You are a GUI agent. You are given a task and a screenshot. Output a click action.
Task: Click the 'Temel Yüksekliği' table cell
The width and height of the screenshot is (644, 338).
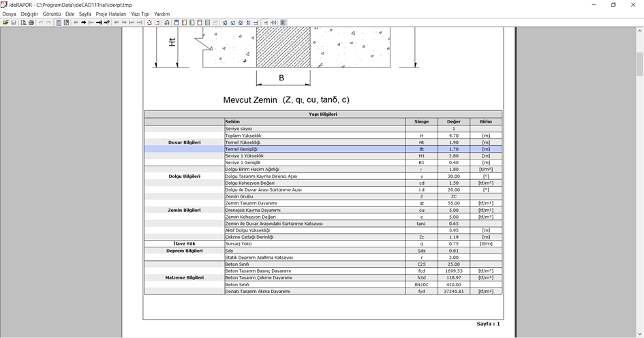tap(315, 142)
